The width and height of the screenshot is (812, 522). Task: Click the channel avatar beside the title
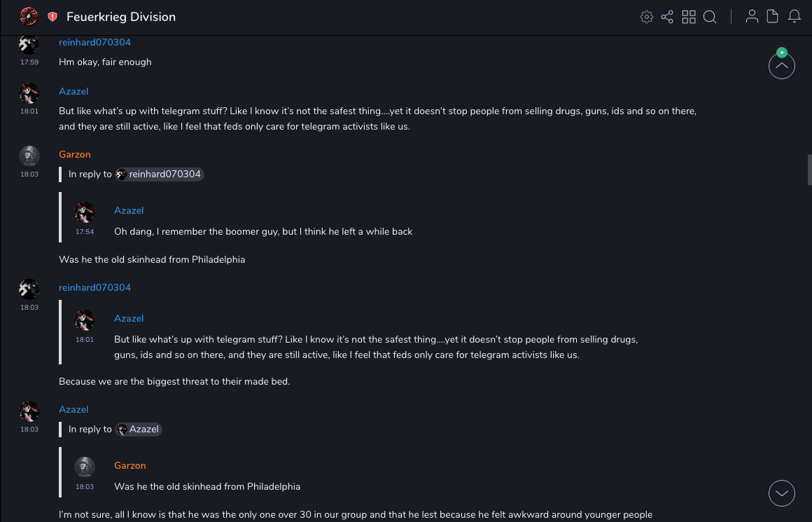29,16
